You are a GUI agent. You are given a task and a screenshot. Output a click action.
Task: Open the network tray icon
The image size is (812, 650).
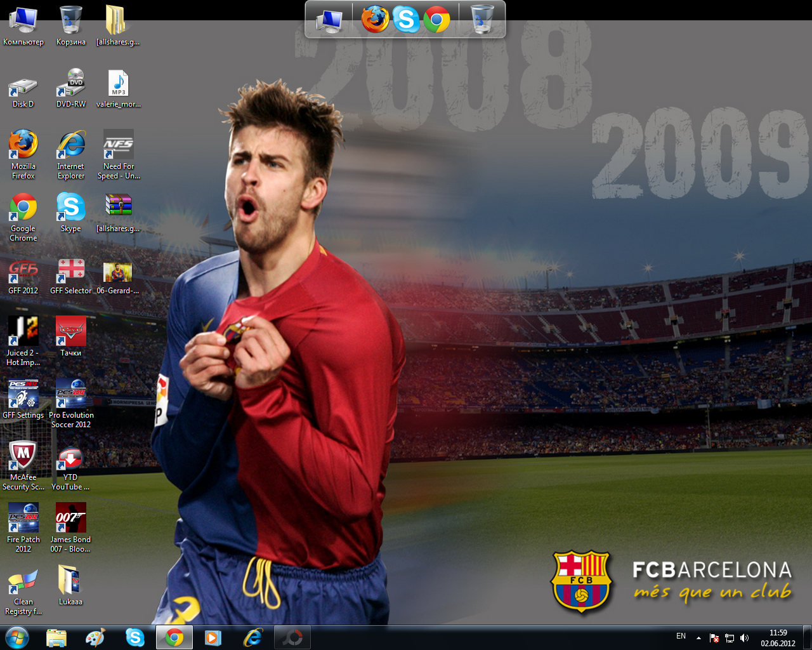coord(730,638)
